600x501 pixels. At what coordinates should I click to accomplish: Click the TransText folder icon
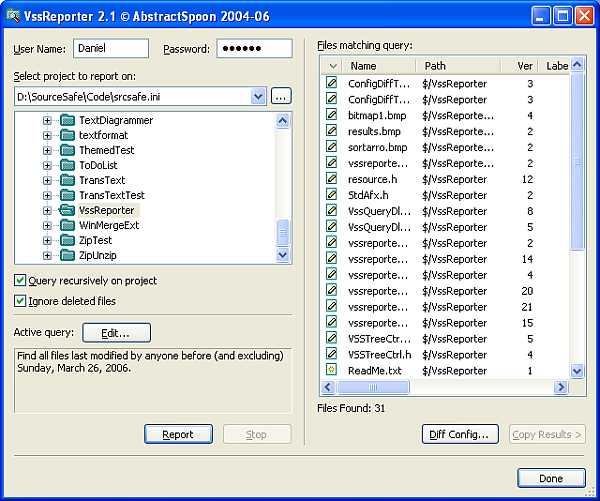point(67,180)
